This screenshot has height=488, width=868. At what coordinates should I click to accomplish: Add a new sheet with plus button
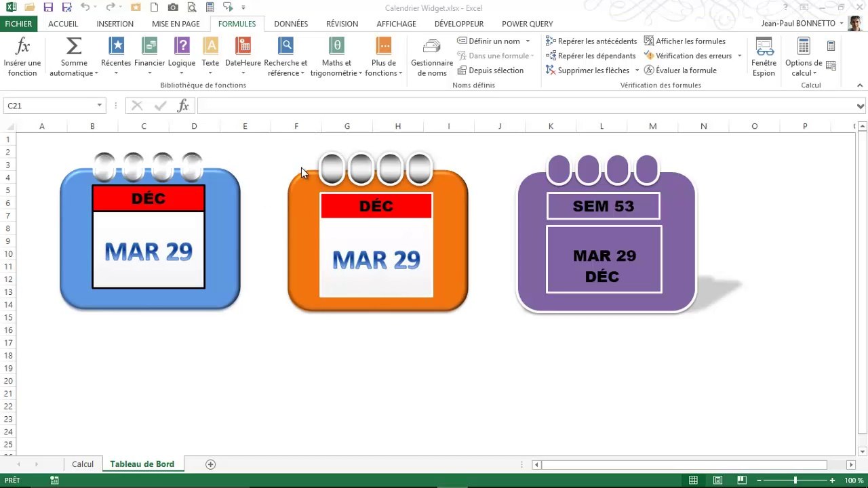[210, 464]
